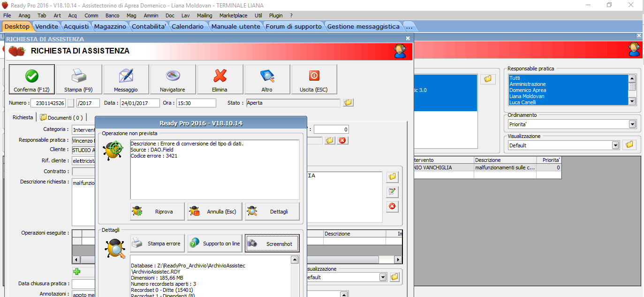The height and width of the screenshot is (297, 644).
Task: Select Liana Moldovan in Responsabile pratica list
Action: 568,96
